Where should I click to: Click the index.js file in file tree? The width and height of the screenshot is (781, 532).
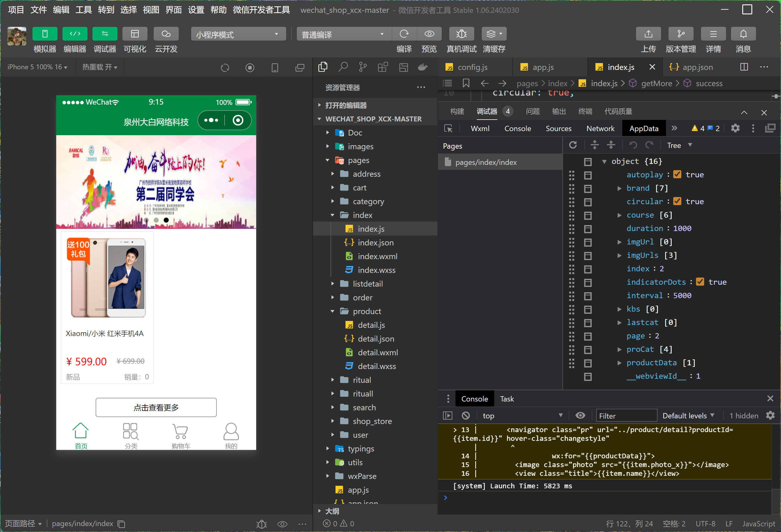(x=369, y=229)
